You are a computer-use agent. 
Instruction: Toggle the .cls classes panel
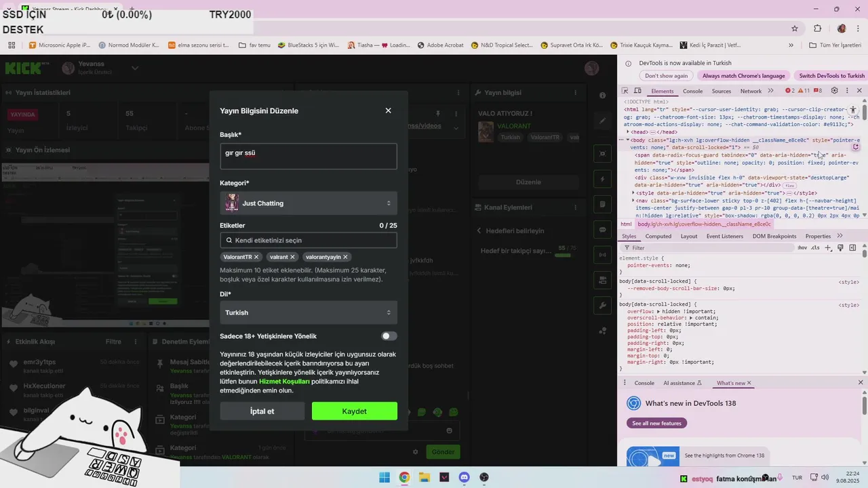pyautogui.click(x=815, y=248)
